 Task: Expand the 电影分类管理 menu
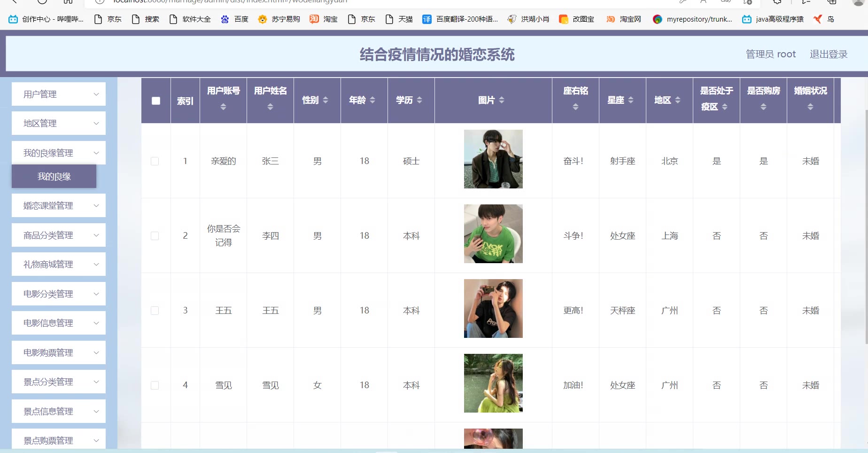59,294
